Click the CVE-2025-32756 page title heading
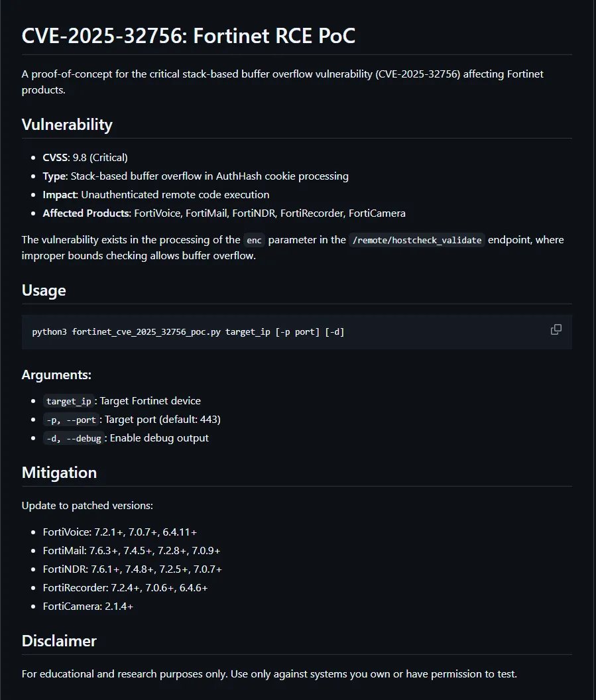 click(x=188, y=36)
